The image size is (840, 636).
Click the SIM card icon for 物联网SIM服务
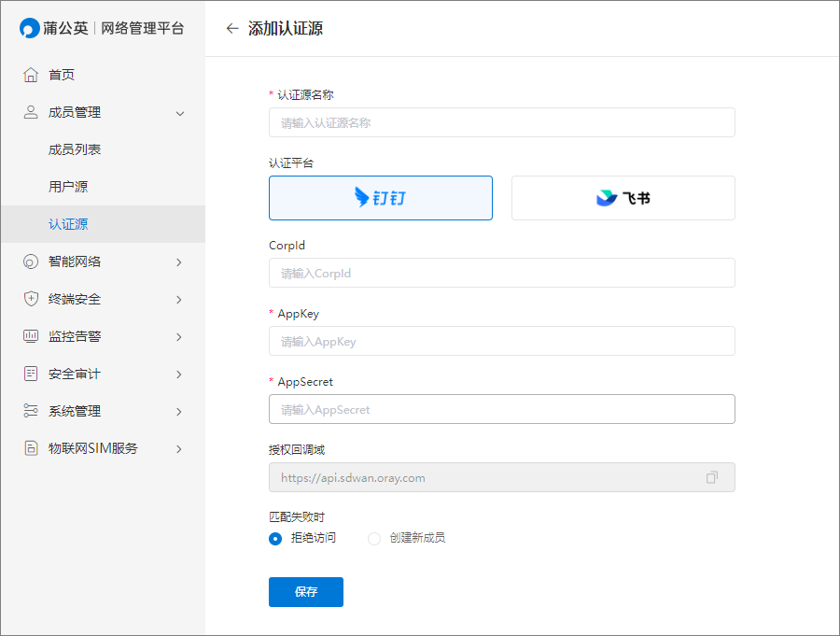click(x=31, y=448)
